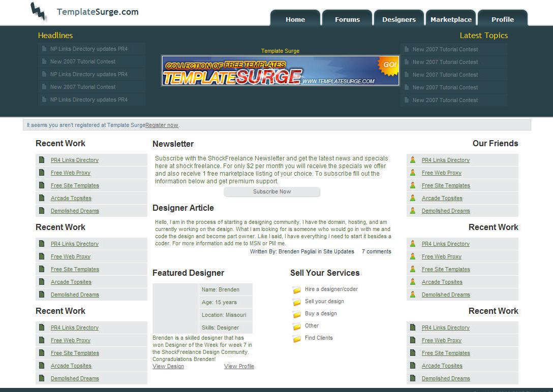Open Demolished Dreams in middle-right Recent Work list
This screenshot has width=553, height=392.
(446, 295)
